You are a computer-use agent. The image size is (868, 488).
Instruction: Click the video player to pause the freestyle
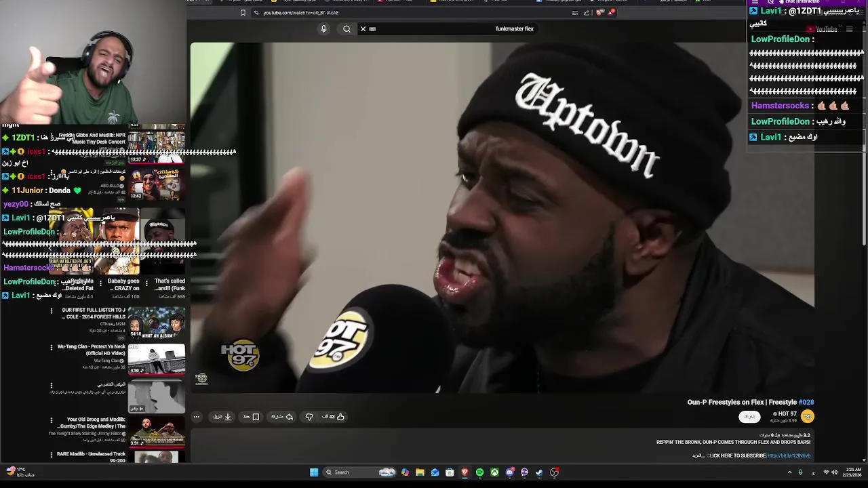click(x=502, y=217)
